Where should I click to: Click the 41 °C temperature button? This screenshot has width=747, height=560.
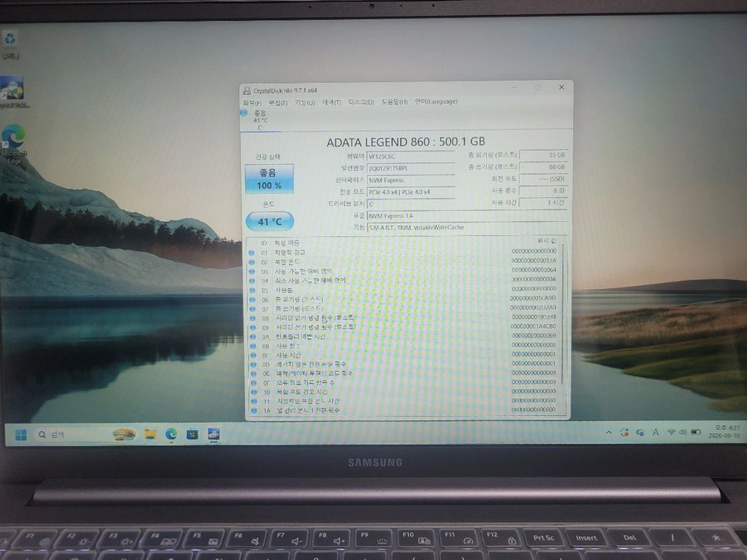click(270, 222)
